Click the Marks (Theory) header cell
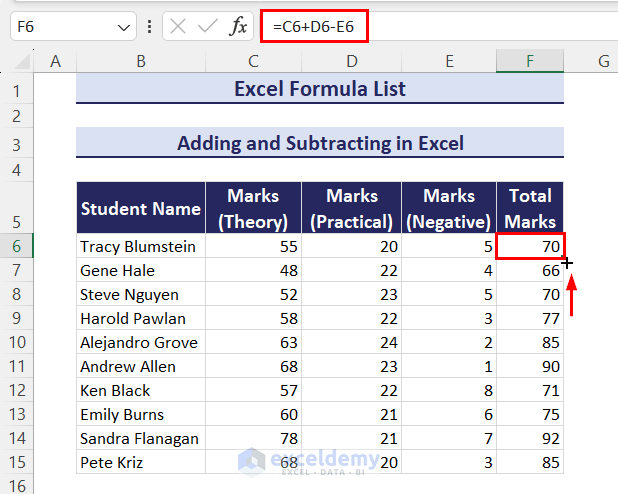 point(253,208)
